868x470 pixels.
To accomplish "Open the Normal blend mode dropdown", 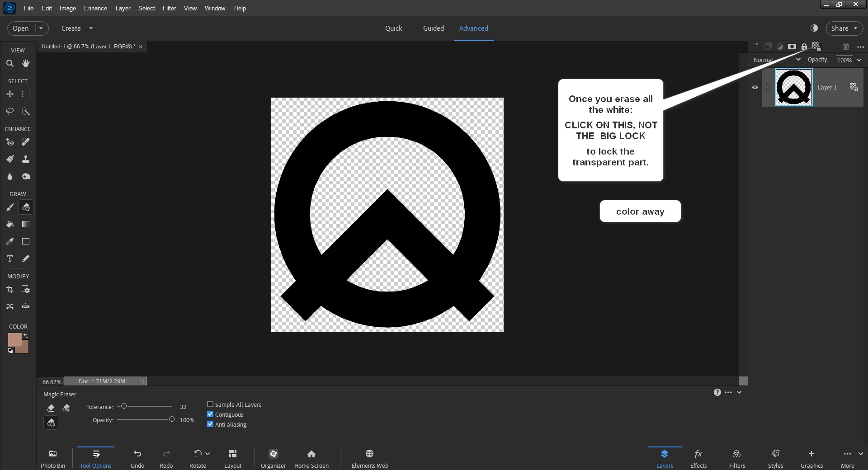I will 777,60.
